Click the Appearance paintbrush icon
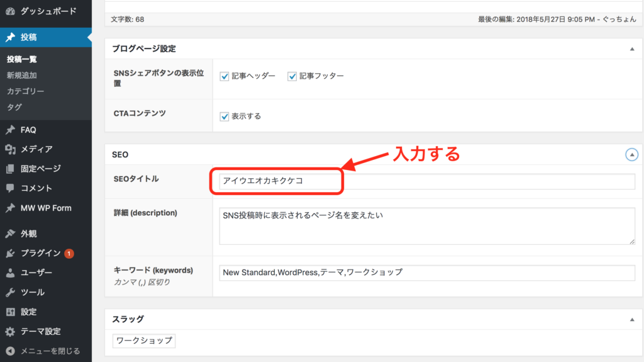The width and height of the screenshot is (644, 362). 10,234
